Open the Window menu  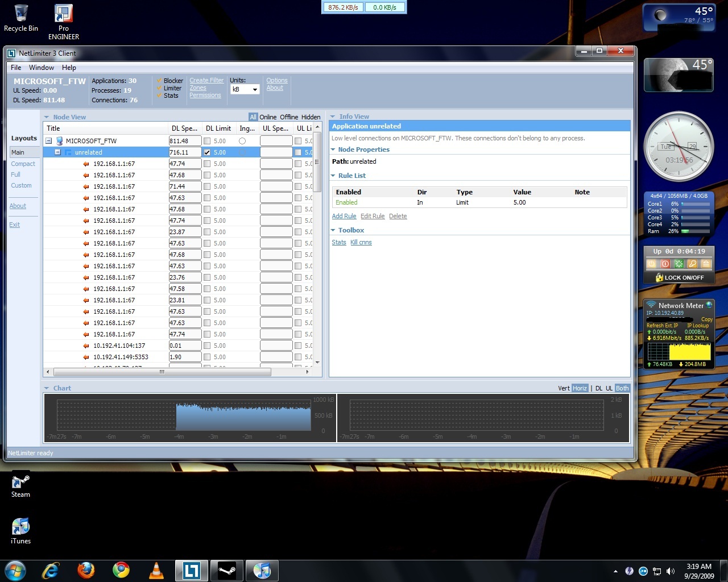pyautogui.click(x=42, y=68)
